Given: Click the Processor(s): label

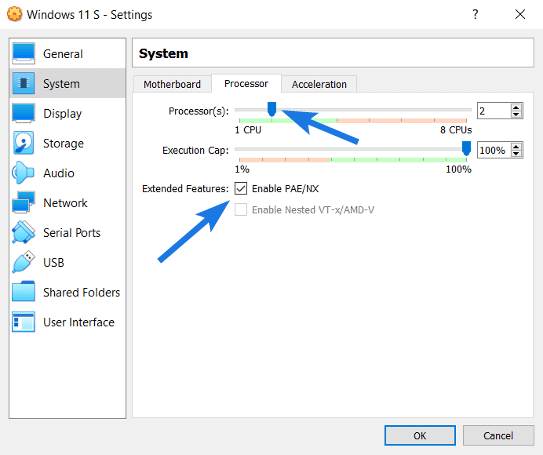Looking at the screenshot, I should pos(198,111).
